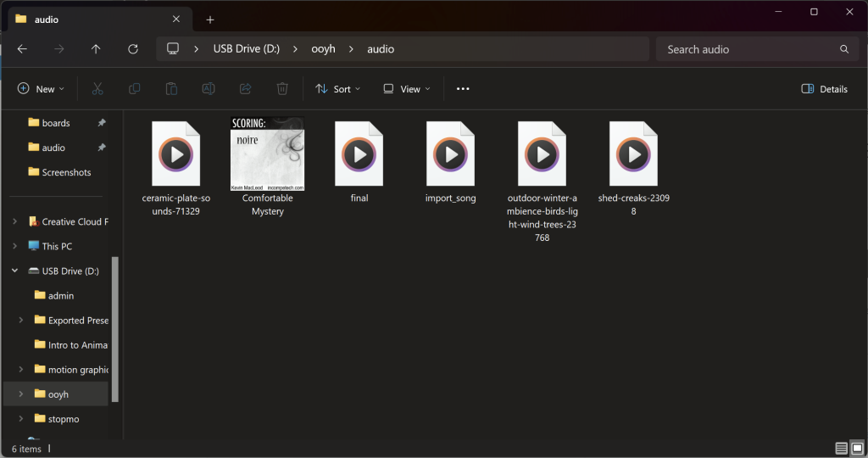
Task: Collapse the USB Drive (D:) tree node
Action: pos(15,271)
